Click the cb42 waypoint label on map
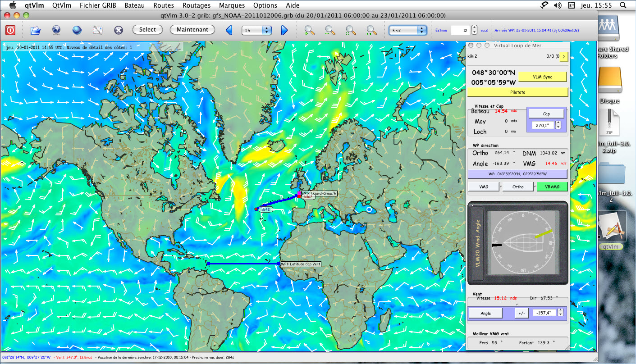 265,209
